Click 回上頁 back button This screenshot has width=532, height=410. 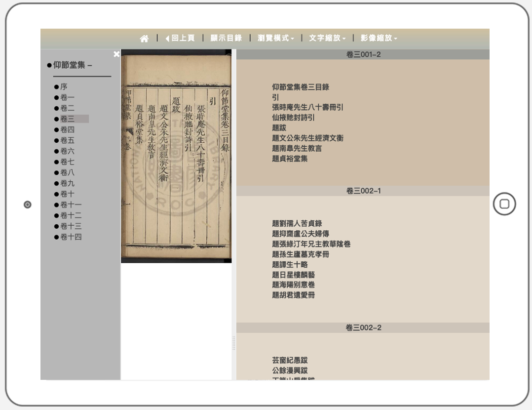point(180,38)
